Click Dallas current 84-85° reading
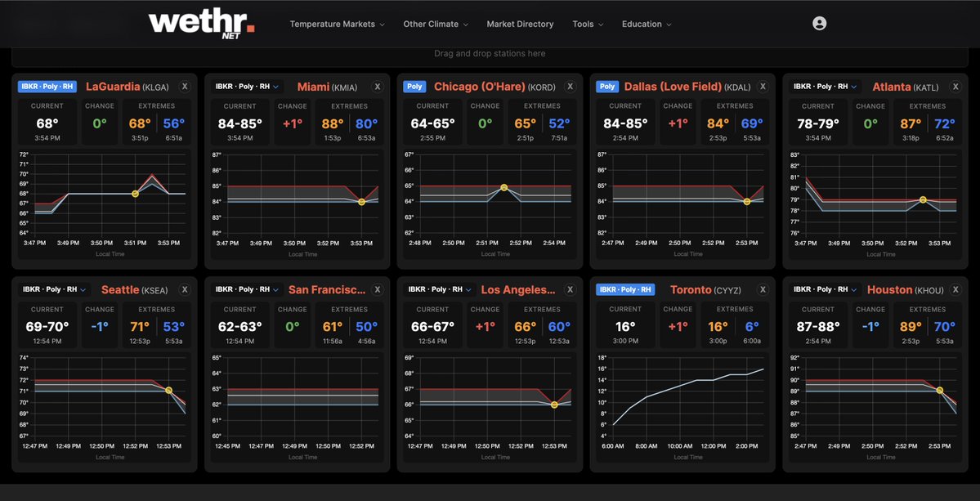The width and height of the screenshot is (980, 501). click(625, 123)
